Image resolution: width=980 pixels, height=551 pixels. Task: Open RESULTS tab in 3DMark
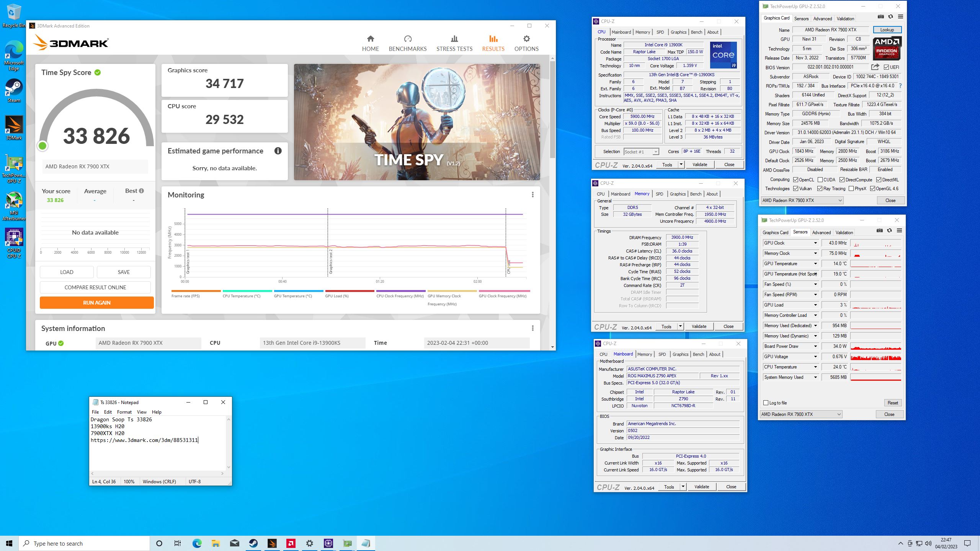point(493,43)
